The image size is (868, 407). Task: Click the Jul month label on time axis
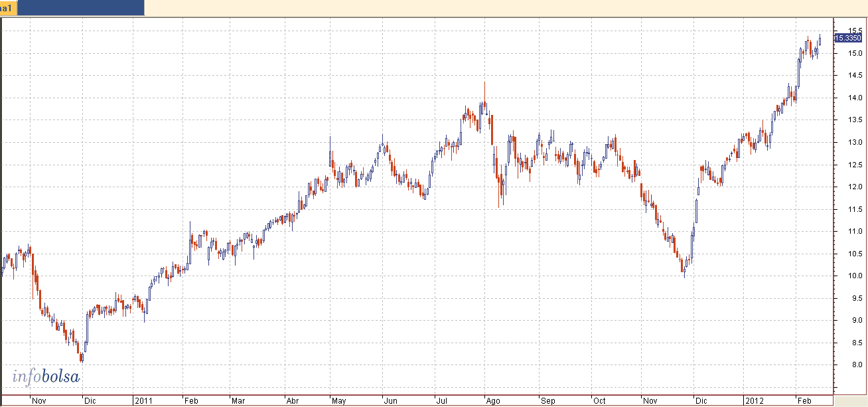(x=441, y=401)
